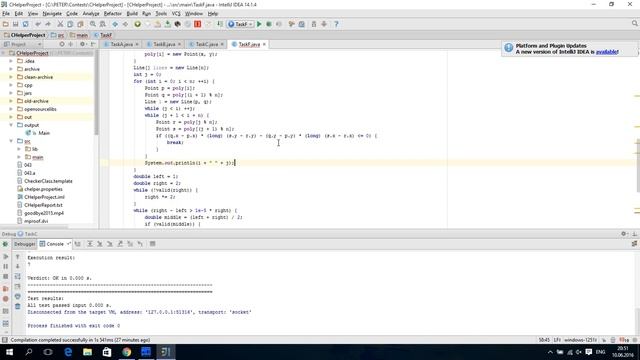Click the project tree vertical scrollbar

click(96, 93)
